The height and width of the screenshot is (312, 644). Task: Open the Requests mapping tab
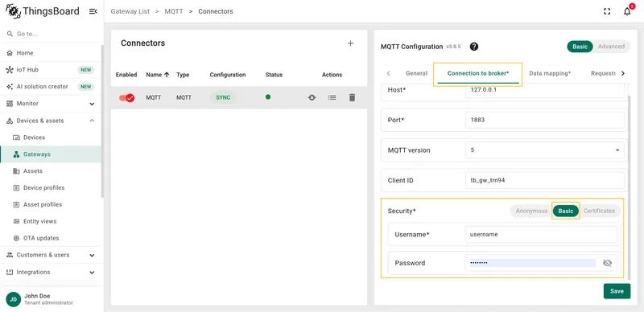(x=603, y=73)
